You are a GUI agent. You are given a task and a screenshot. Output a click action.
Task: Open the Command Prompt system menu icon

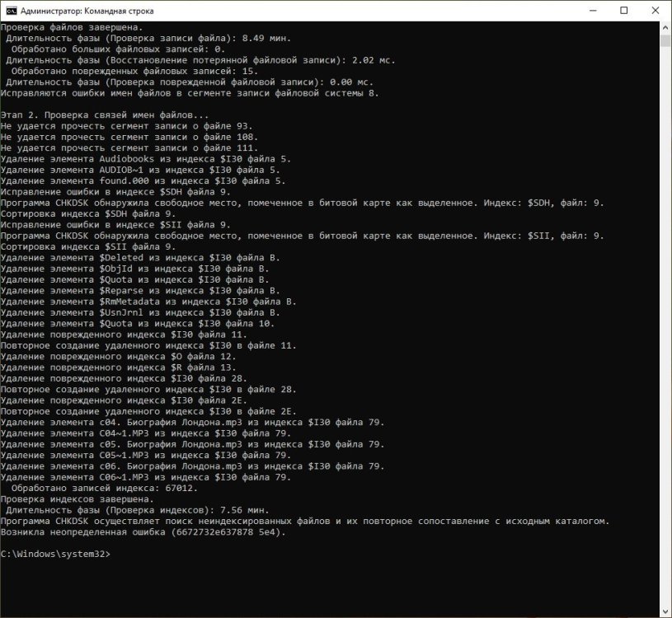pos(11,11)
